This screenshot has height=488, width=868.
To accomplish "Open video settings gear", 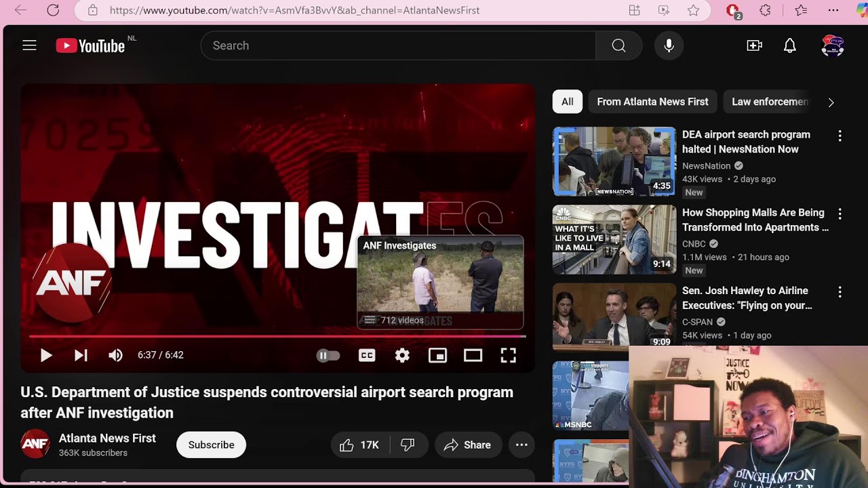I will point(402,355).
